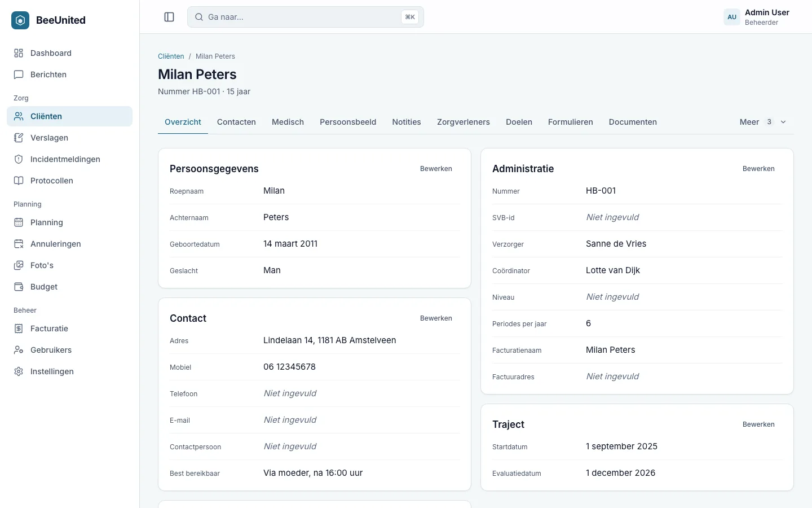Click the Facturatie receipt icon

coord(19,329)
